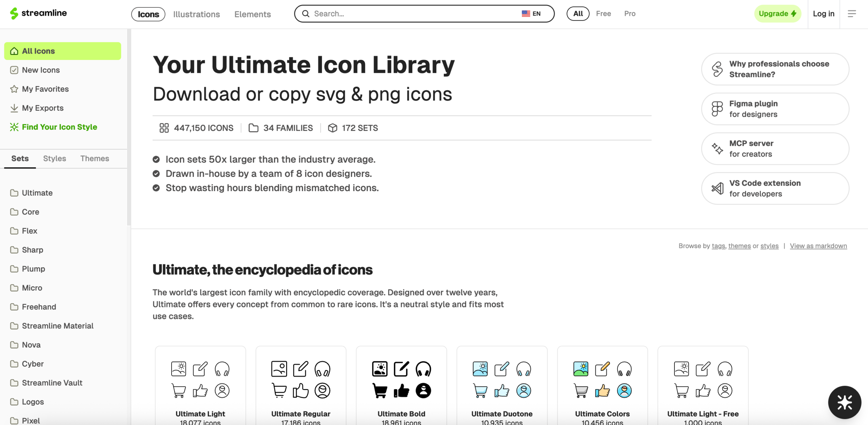The image size is (868, 425).
Task: Open the EN language selector
Action: (x=531, y=14)
